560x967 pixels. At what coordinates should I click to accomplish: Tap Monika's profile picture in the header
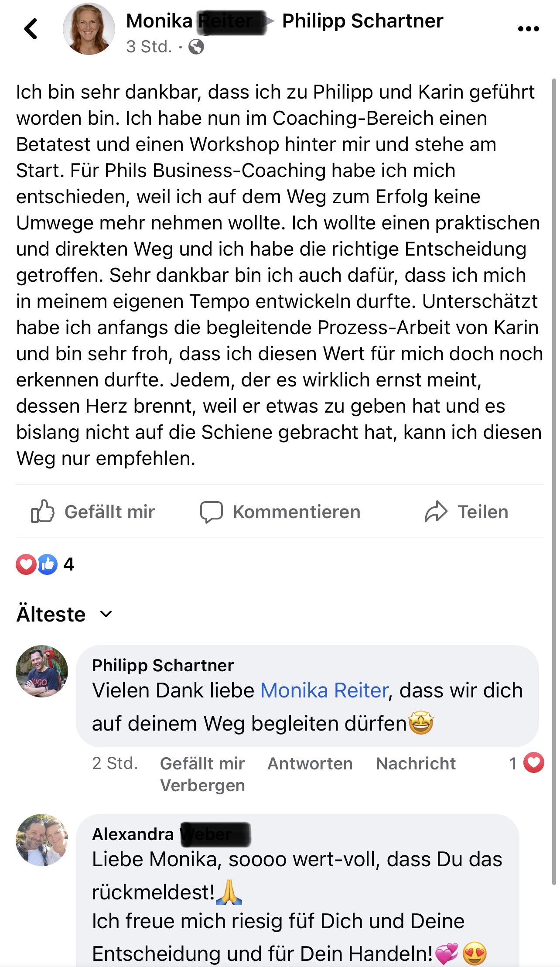[89, 29]
